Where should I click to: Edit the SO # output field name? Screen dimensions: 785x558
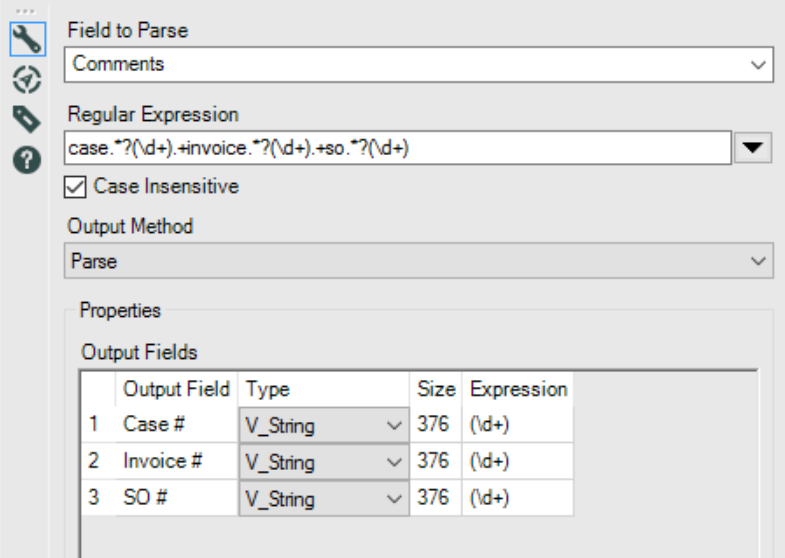click(x=175, y=499)
